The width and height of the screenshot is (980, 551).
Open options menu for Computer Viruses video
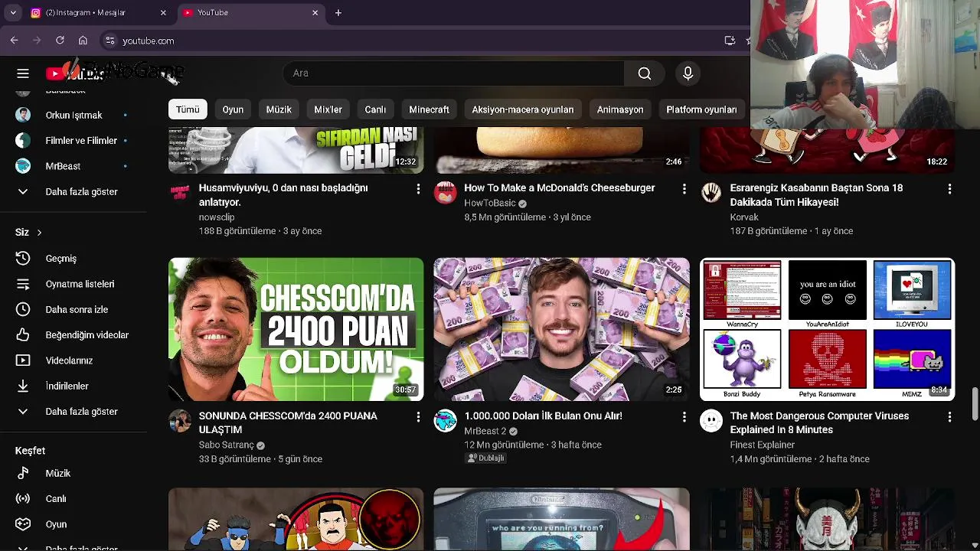click(x=949, y=416)
